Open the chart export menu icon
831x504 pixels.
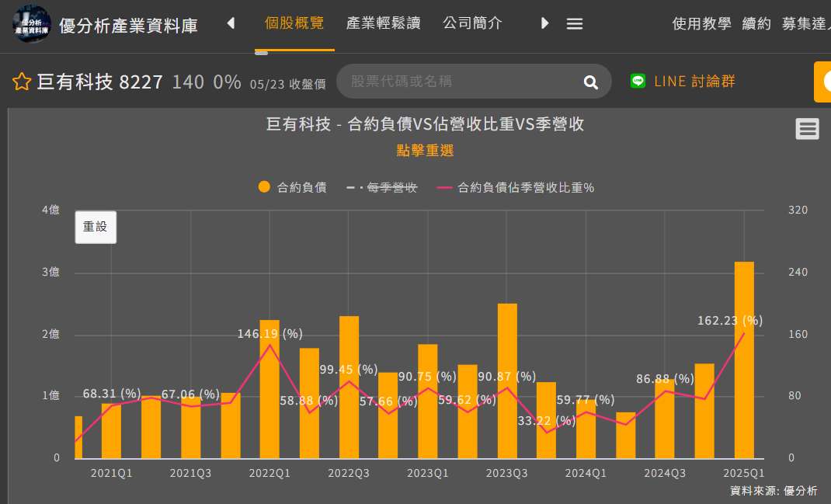807,129
